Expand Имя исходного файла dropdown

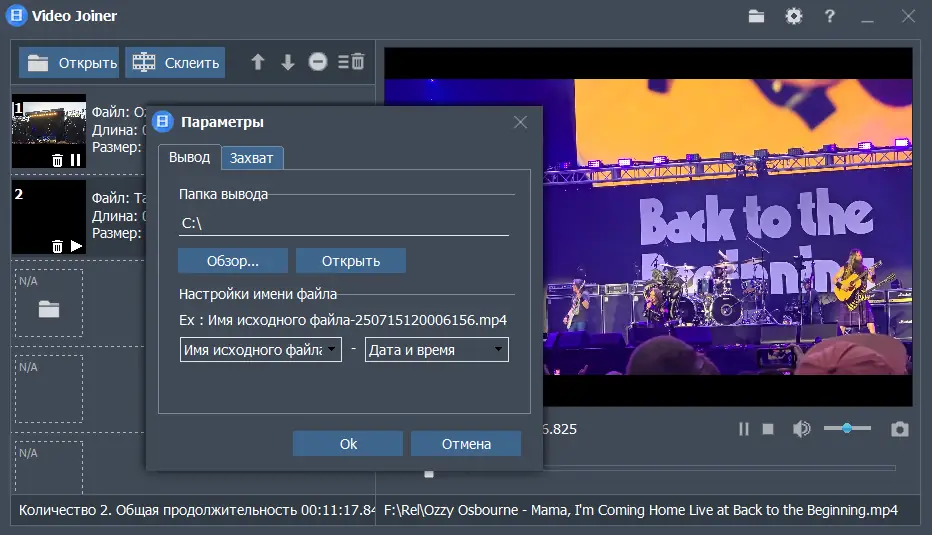click(261, 350)
